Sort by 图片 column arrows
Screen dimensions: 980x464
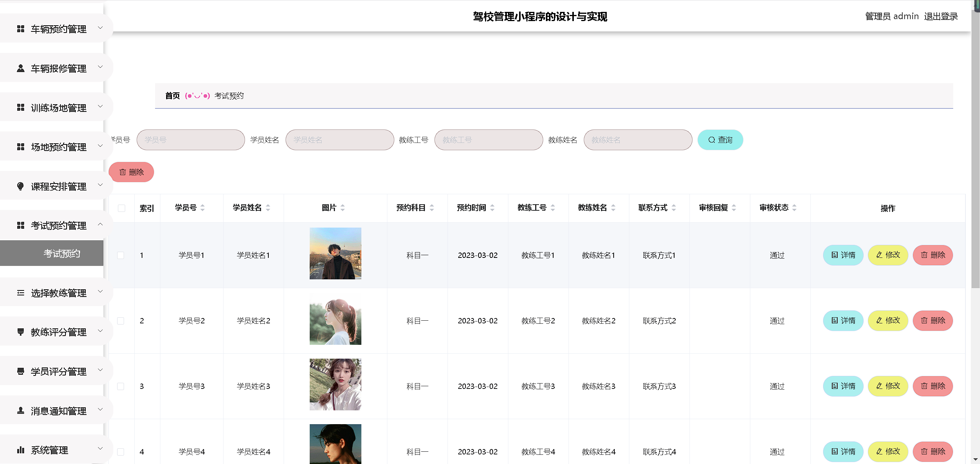coord(343,208)
